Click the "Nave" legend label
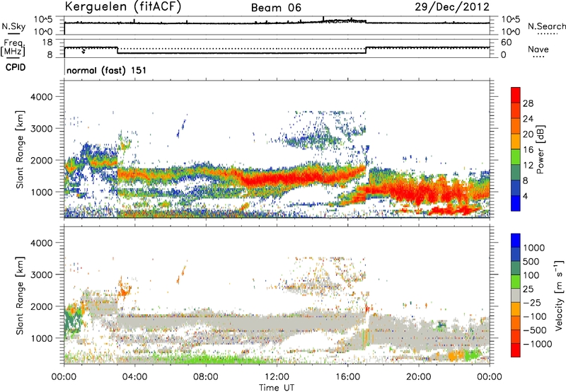The width and height of the screenshot is (566, 392). 538,49
